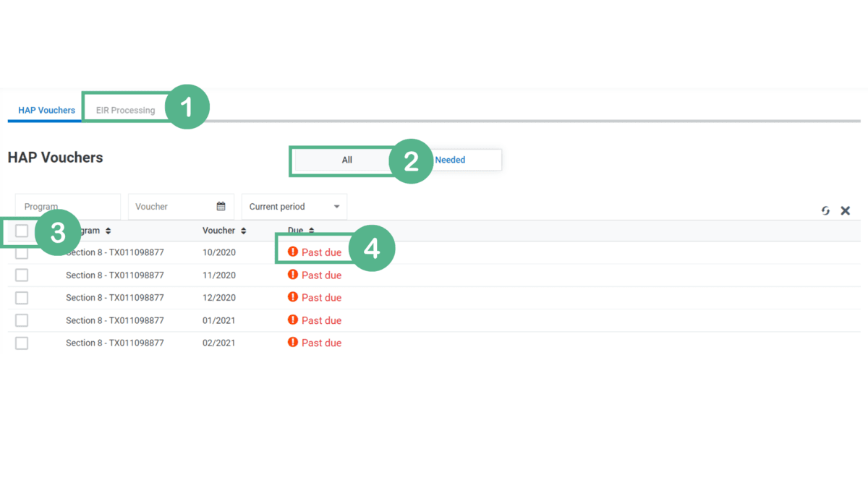This screenshot has height=488, width=868.
Task: Click Past due text for 10/2020 voucher
Action: 321,252
